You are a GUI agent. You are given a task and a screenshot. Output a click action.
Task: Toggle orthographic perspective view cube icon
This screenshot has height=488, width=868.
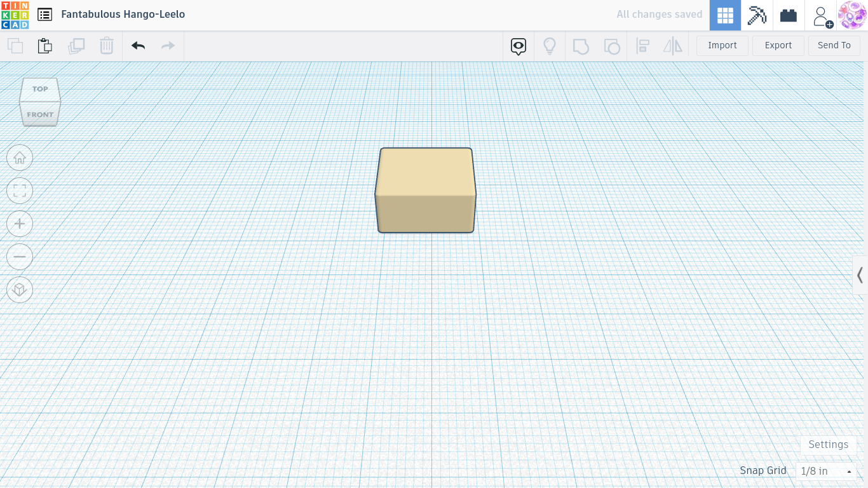(20, 290)
